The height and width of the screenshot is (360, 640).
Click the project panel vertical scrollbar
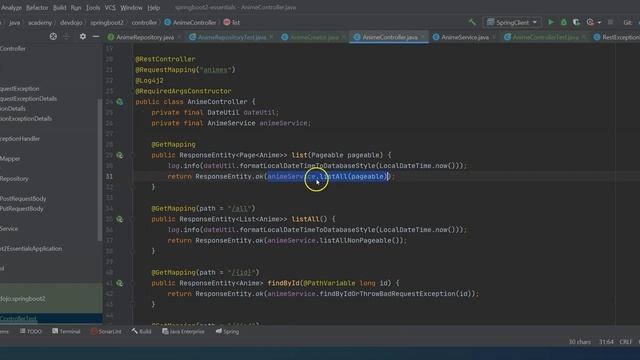(x=100, y=169)
